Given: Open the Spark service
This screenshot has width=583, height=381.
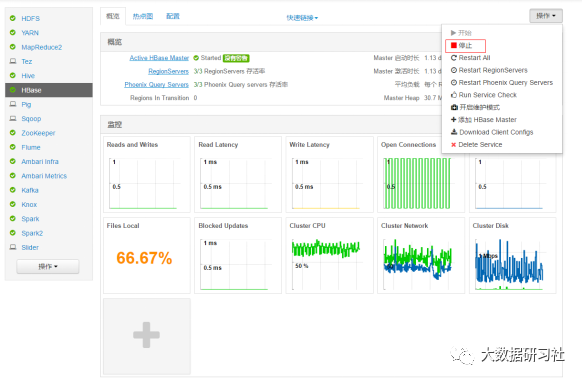Looking at the screenshot, I should click(30, 219).
